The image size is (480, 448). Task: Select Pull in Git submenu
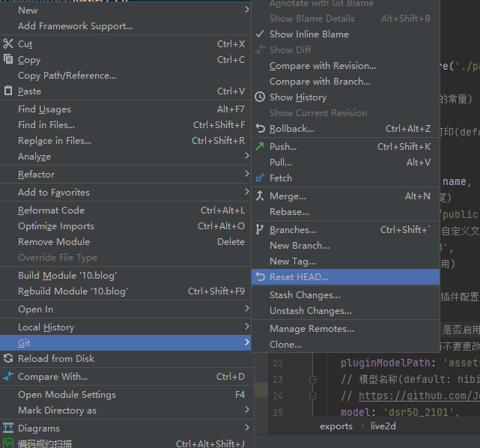(346, 163)
